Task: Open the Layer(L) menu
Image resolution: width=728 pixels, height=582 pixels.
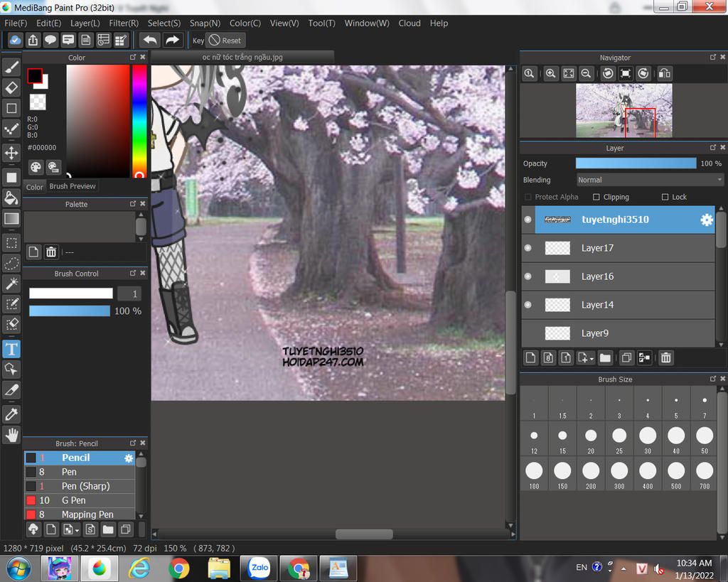Action: click(x=85, y=23)
